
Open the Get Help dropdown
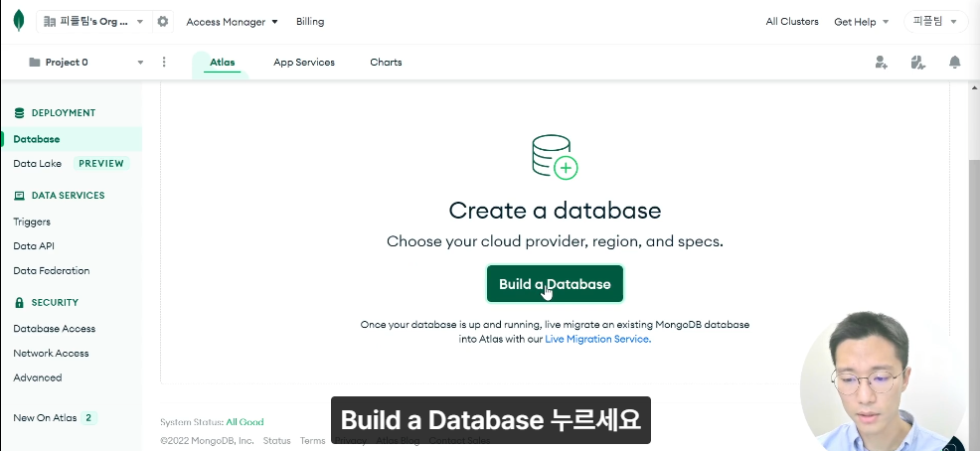click(862, 21)
